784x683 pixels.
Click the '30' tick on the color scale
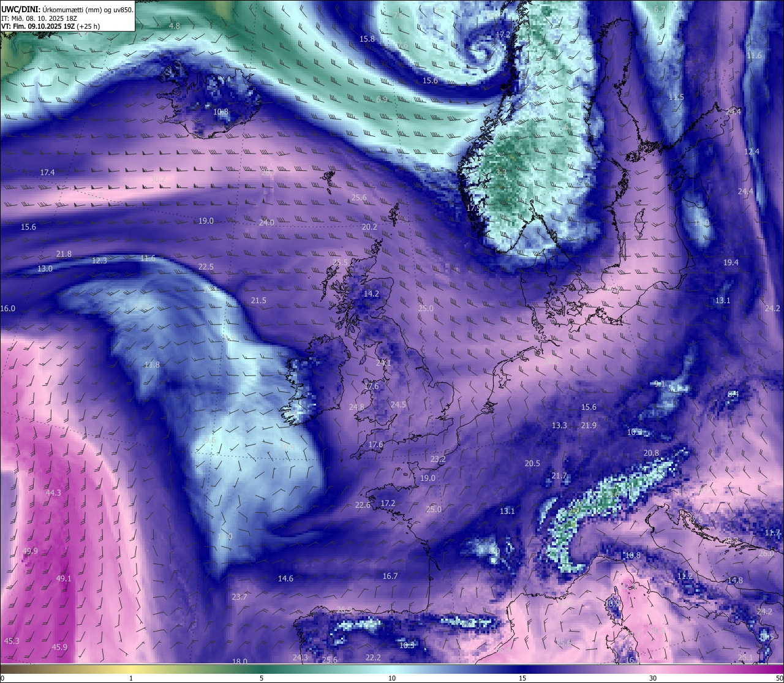click(653, 678)
